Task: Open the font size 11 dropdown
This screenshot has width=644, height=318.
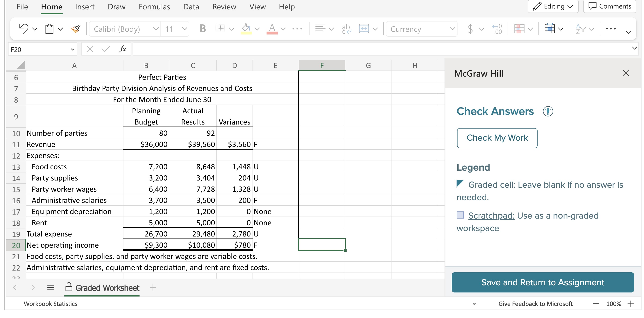Action: [x=184, y=29]
